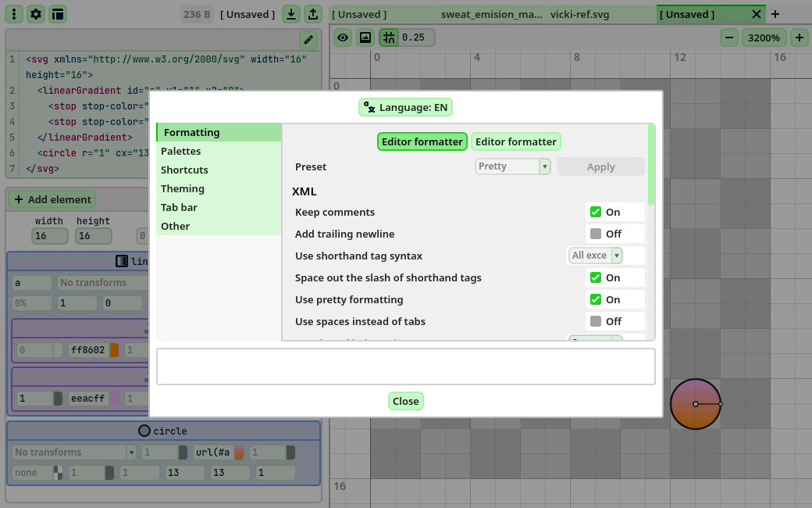812x508 pixels.
Task: Open the Preset dropdown showing Pretty
Action: (x=512, y=166)
